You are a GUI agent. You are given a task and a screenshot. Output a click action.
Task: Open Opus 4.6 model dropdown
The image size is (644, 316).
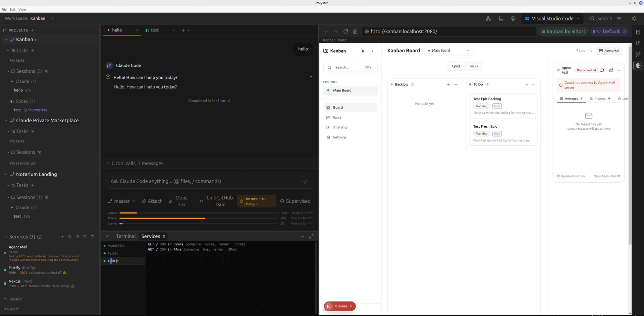(181, 201)
